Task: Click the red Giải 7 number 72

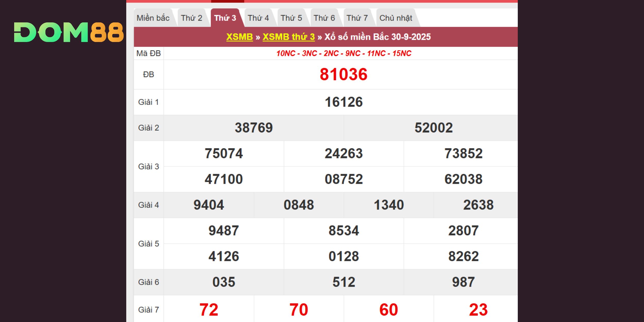Action: click(x=209, y=310)
